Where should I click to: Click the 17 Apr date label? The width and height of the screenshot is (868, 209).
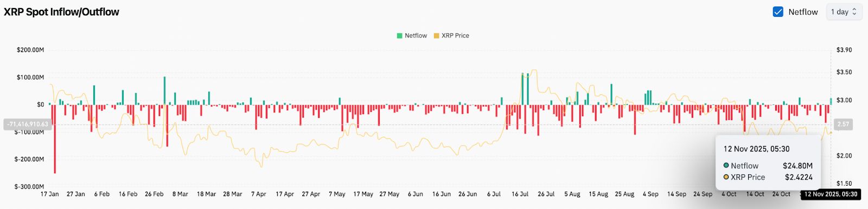pyautogui.click(x=285, y=194)
